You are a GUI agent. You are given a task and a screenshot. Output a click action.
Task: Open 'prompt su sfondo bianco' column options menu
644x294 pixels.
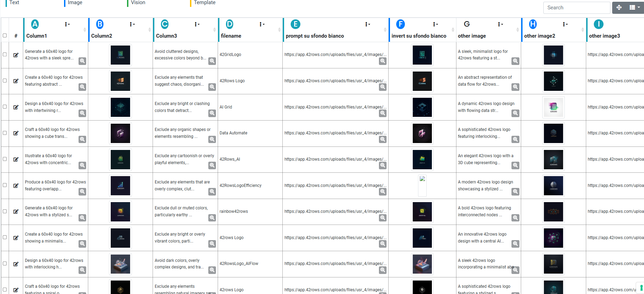368,24
